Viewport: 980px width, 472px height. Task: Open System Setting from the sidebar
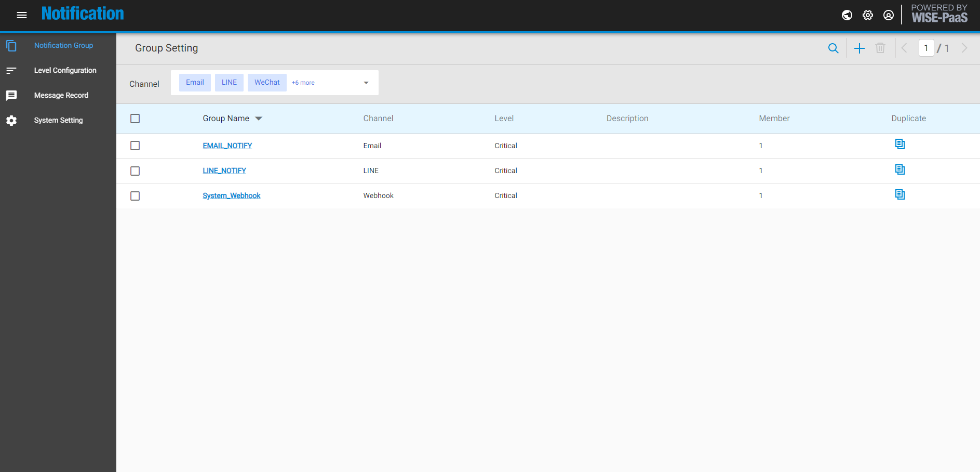(x=58, y=120)
